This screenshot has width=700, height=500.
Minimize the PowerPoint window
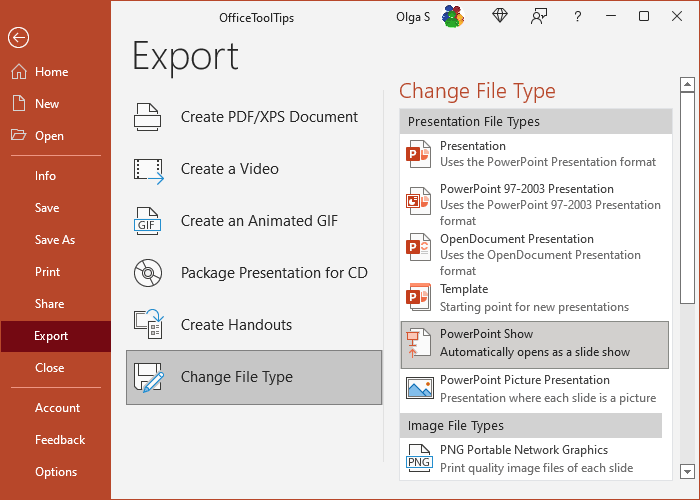[611, 16]
